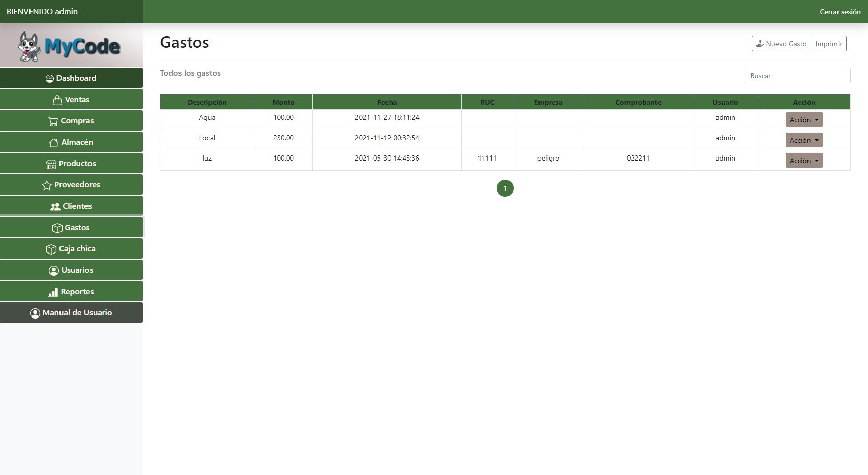Click the Cerrar sesión link
This screenshot has height=475, width=868.
(840, 12)
